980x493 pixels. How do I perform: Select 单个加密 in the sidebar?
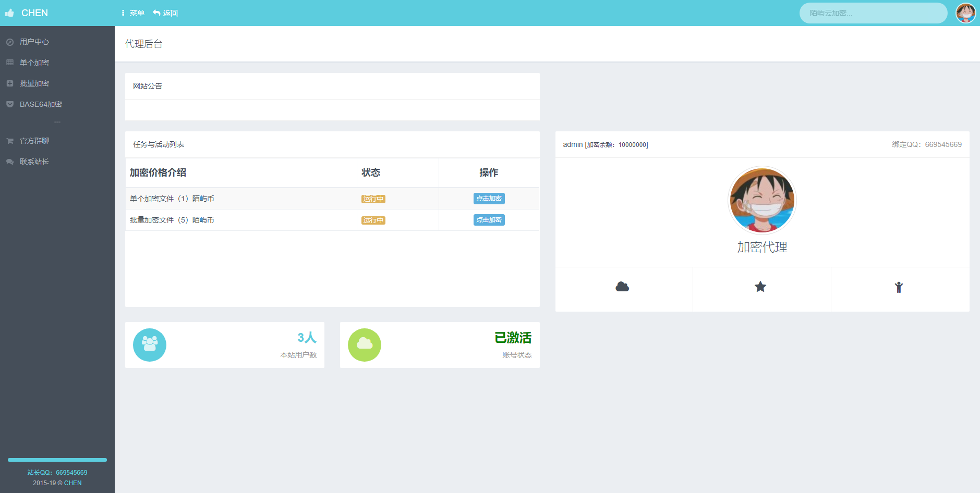pos(34,62)
